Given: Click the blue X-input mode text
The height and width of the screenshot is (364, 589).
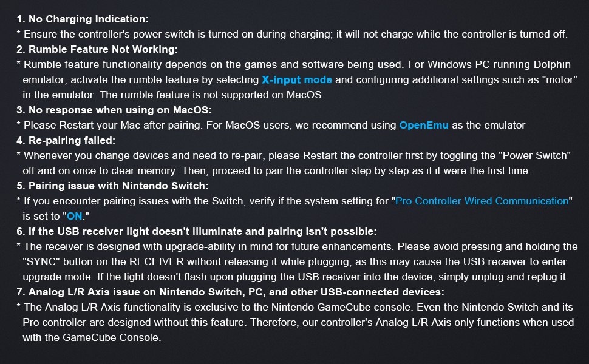Looking at the screenshot, I should tap(297, 80).
